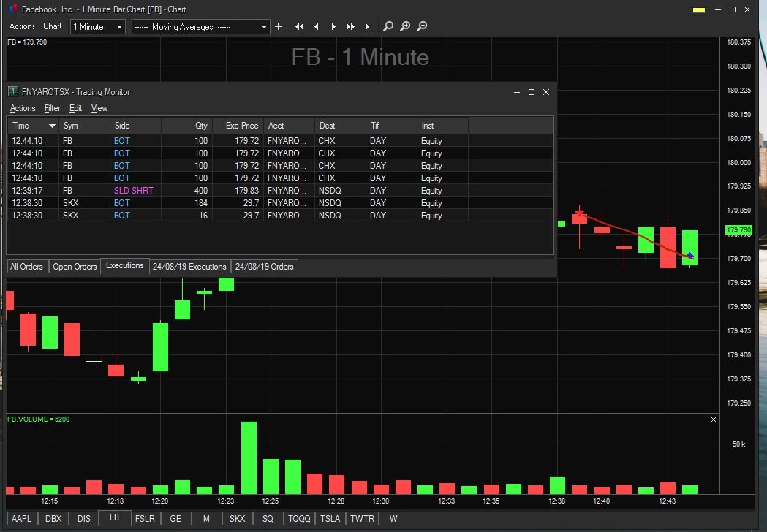Screen dimensions: 767x532
Task: Click the Facebook chart window icon
Action: pyautogui.click(x=13, y=9)
